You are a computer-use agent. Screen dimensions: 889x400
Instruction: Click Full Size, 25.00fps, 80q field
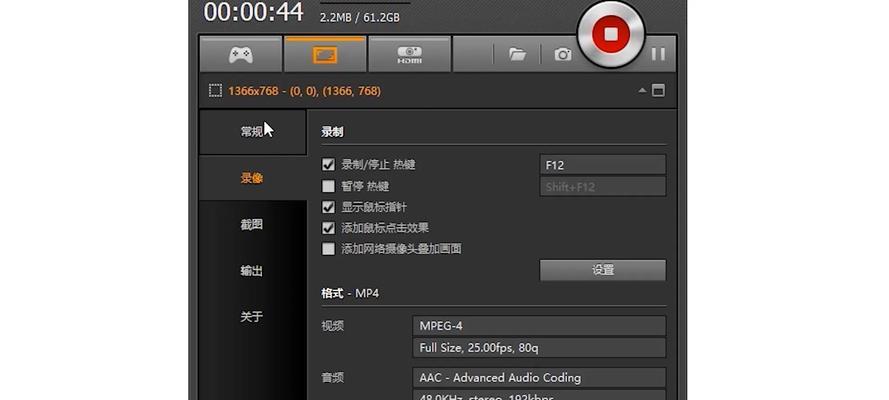point(539,348)
